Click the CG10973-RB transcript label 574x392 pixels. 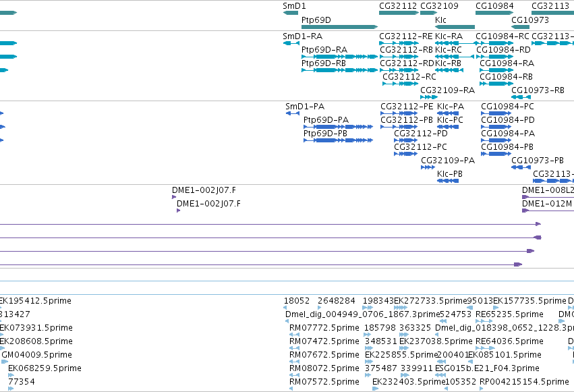coord(538,90)
